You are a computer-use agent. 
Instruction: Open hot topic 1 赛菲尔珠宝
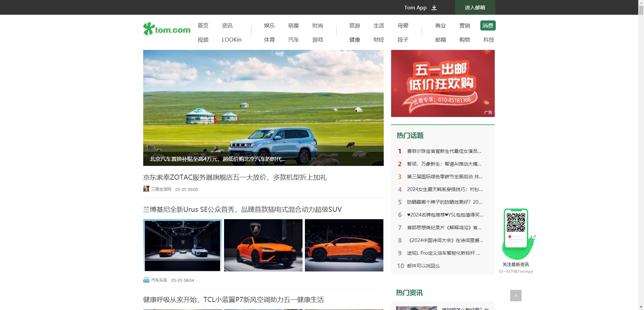click(444, 151)
